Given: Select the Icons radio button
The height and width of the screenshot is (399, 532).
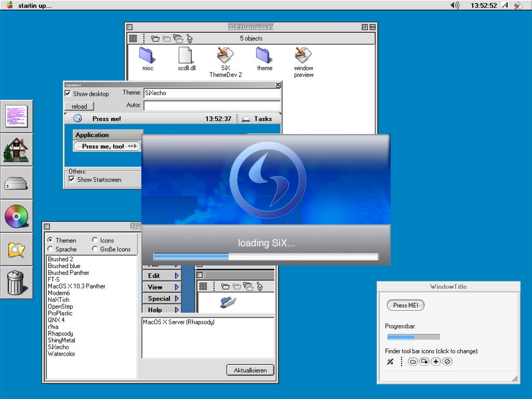Looking at the screenshot, I should [x=95, y=240].
